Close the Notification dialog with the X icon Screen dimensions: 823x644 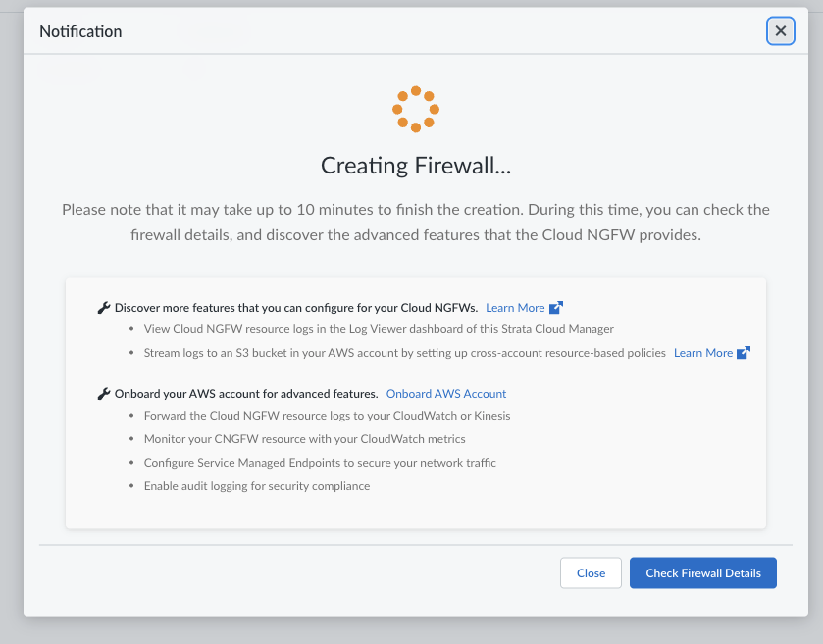780,31
